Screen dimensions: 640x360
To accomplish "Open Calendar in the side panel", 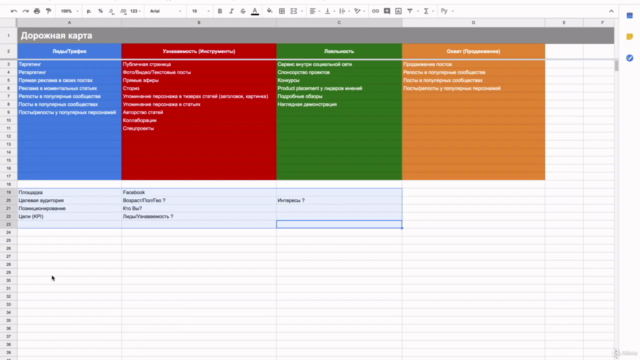I will [629, 16].
